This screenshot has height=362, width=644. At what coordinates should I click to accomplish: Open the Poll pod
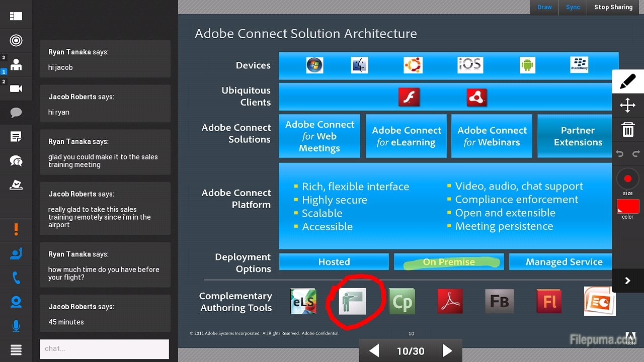point(16,185)
